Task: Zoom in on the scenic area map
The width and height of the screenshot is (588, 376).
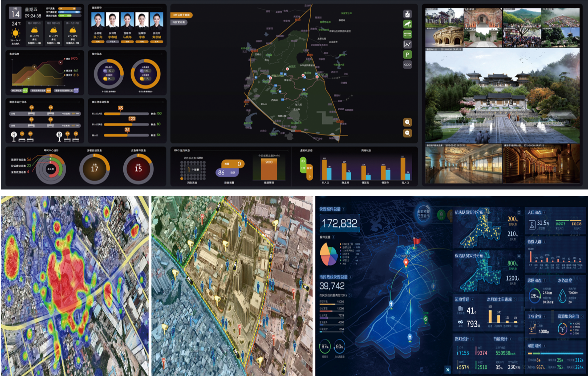Action: 407,122
